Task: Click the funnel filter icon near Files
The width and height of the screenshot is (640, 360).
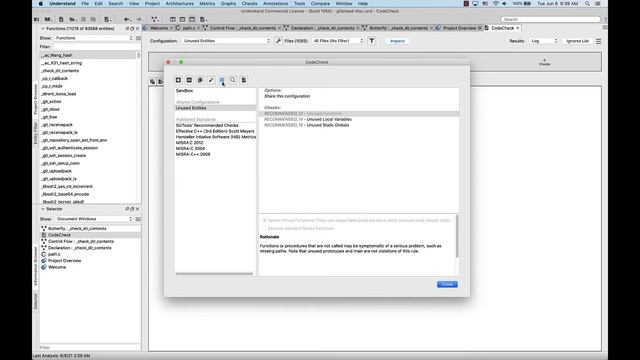Action: [372, 41]
